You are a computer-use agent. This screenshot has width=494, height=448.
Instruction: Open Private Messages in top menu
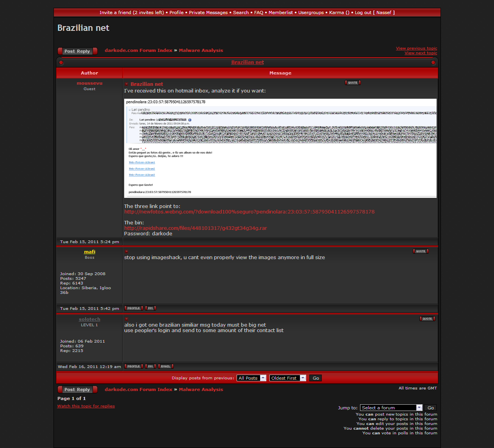[208, 12]
